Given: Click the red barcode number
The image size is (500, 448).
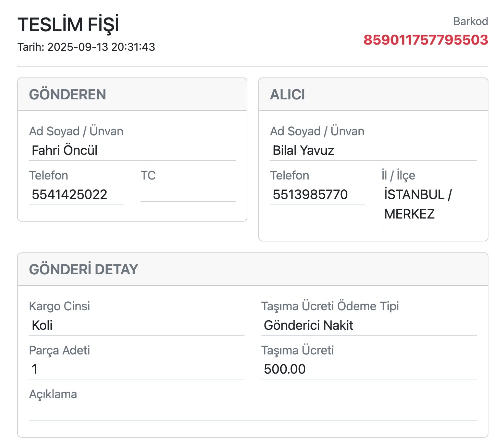Looking at the screenshot, I should pyautogui.click(x=425, y=40).
